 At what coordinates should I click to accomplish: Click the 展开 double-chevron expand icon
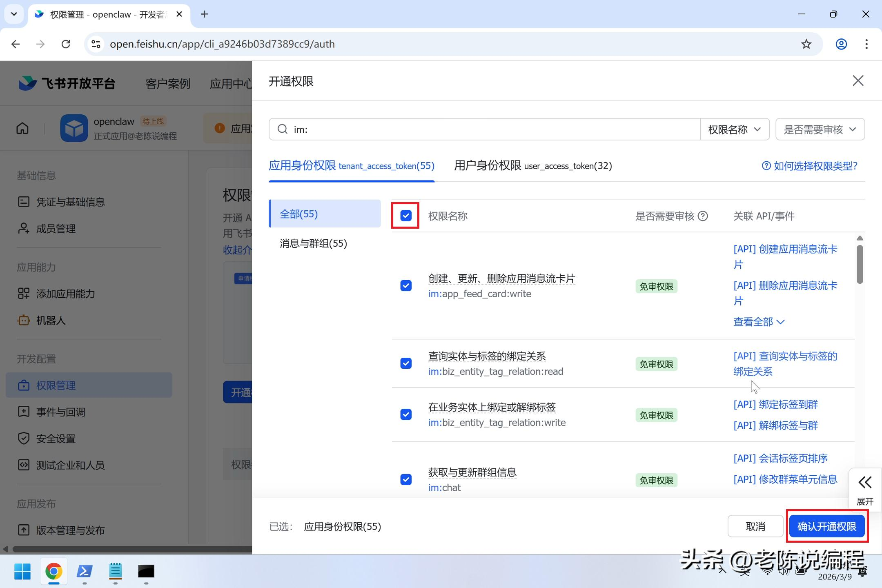pos(865,483)
